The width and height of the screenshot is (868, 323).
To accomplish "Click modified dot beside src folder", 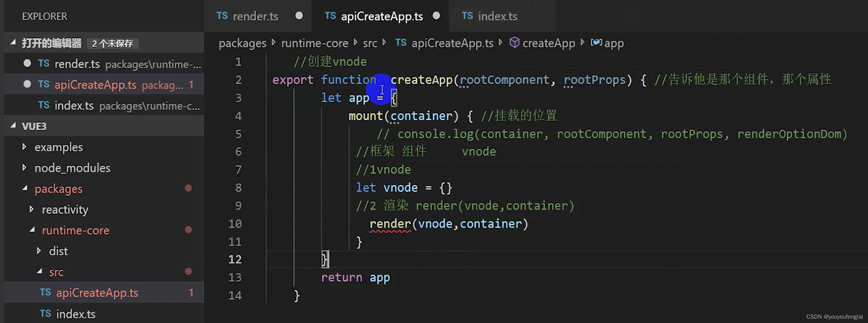I will (188, 271).
